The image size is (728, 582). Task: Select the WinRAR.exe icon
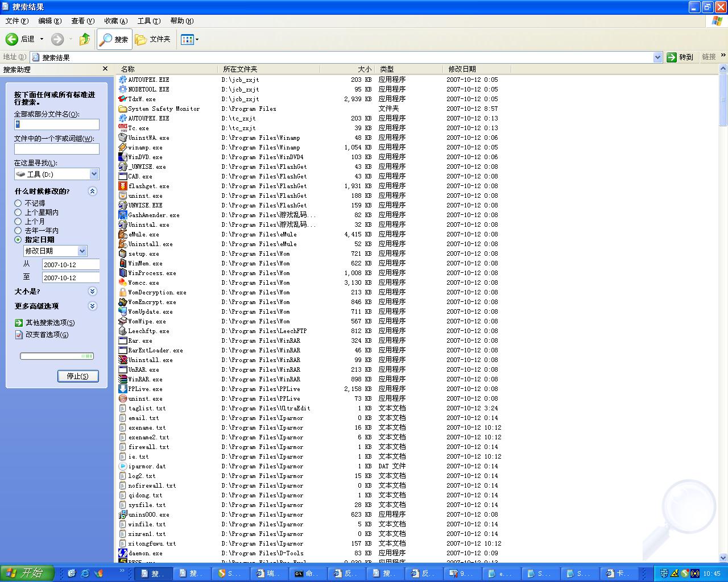(123, 379)
